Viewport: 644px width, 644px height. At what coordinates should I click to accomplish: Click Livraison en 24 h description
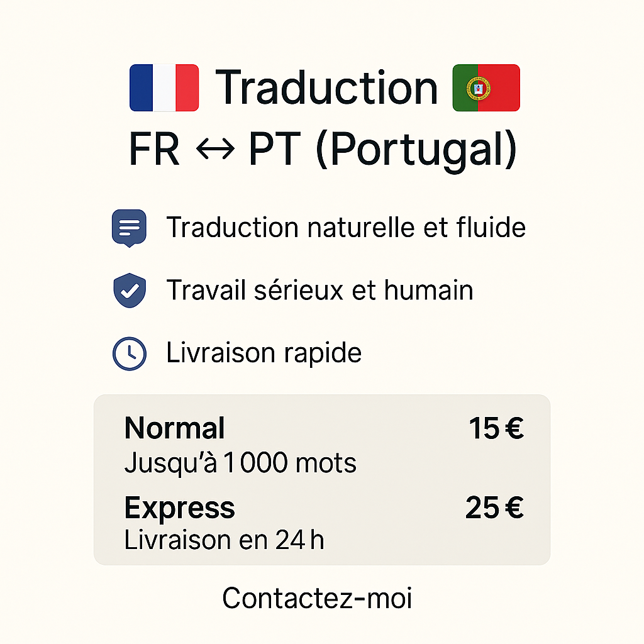pos(225,540)
